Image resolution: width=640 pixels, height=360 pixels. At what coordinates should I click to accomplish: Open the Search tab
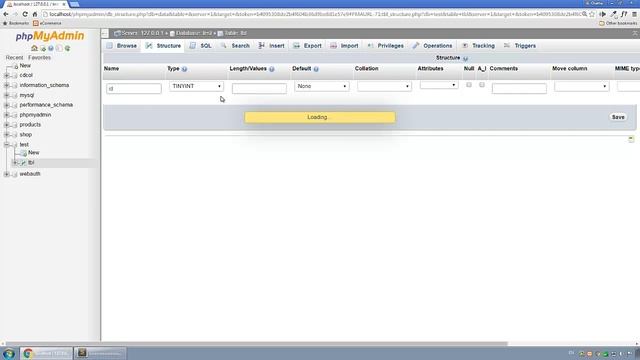tap(235, 46)
